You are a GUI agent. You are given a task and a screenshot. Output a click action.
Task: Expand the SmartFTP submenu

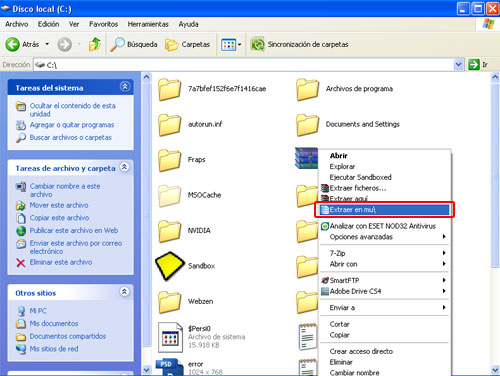pos(384,280)
